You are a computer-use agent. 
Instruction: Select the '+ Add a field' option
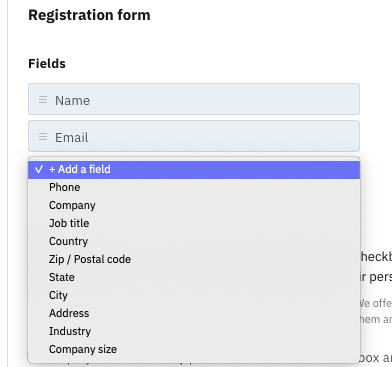click(194, 170)
